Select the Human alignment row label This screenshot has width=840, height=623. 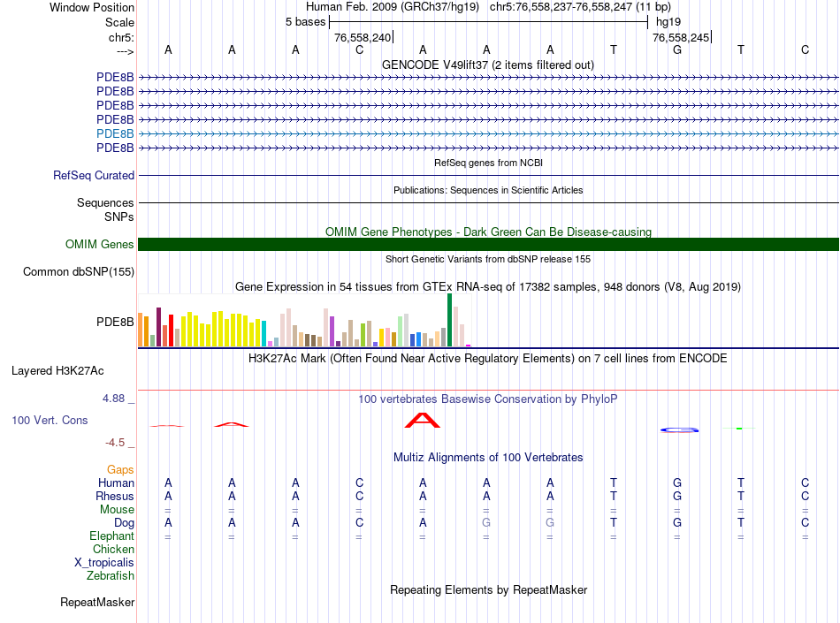116,483
